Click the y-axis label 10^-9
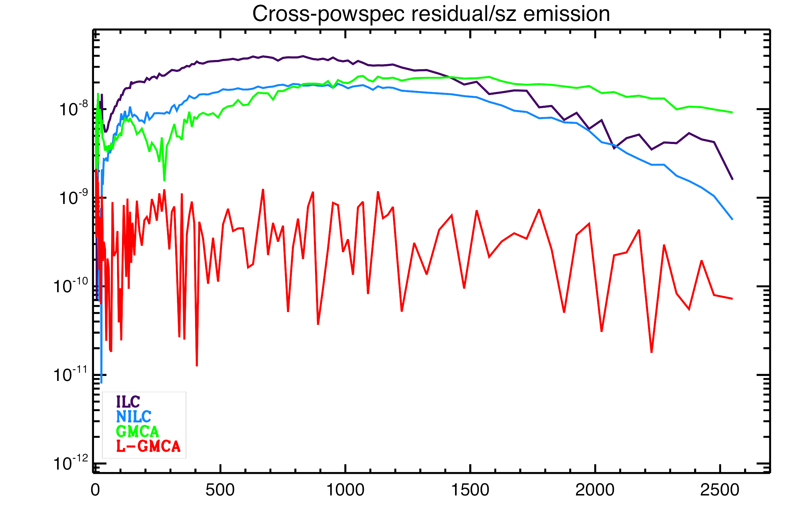This screenshot has height=532, width=798. pyautogui.click(x=73, y=198)
